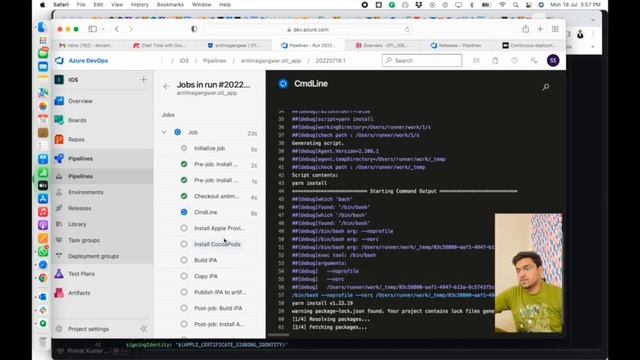Click the 20220718.1 run breadcrumb
Image resolution: width=640 pixels, height=360 pixels.
pyautogui.click(x=330, y=60)
